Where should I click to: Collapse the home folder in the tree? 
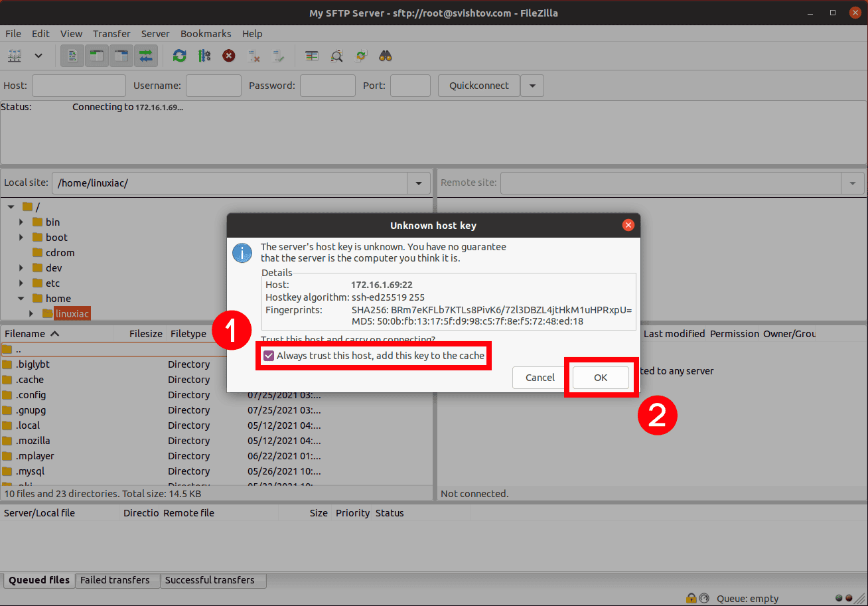pyautogui.click(x=21, y=298)
